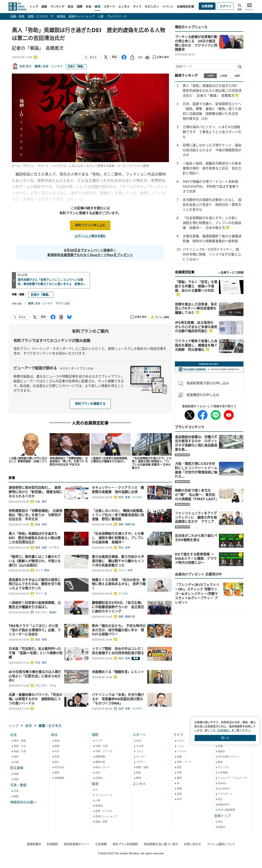This screenshot has height=868, width=262.
Task: Click the ログイン button in header
Action: point(225,6)
